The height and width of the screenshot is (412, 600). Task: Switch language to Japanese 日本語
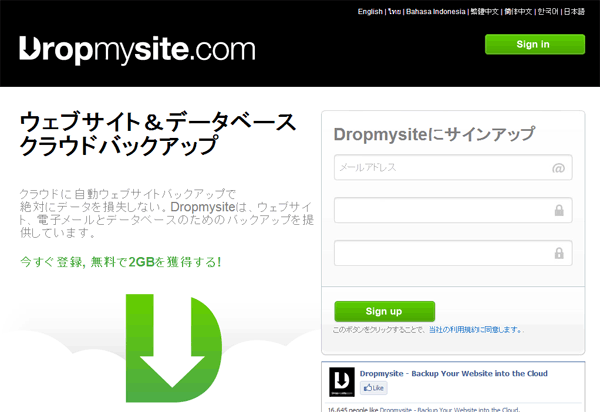(x=574, y=12)
